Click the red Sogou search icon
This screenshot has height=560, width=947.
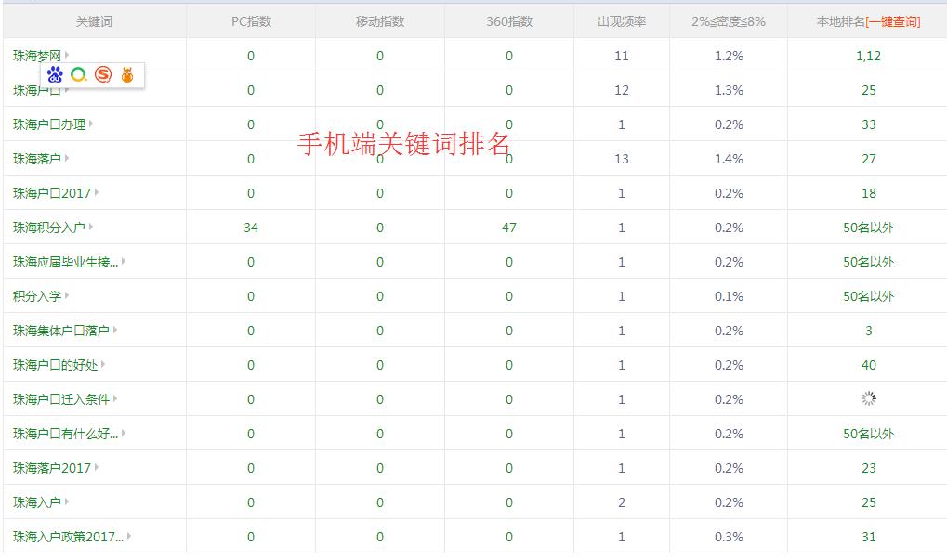click(x=103, y=75)
